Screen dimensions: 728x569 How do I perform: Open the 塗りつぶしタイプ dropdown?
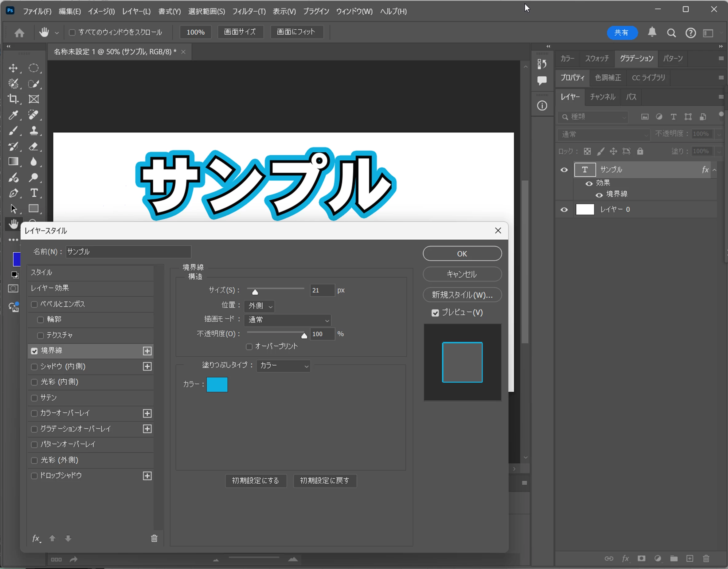[283, 366]
